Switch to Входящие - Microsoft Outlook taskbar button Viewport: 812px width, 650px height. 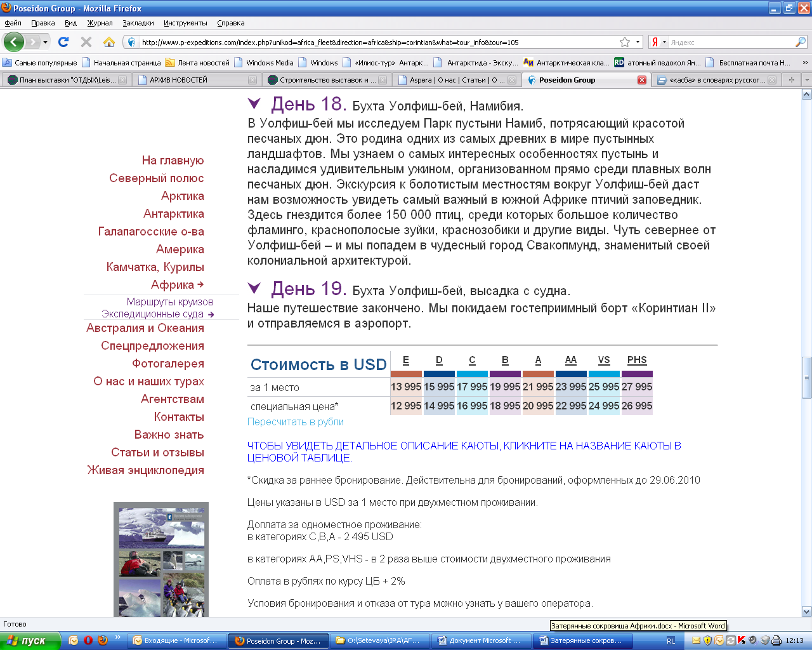pyautogui.click(x=176, y=641)
